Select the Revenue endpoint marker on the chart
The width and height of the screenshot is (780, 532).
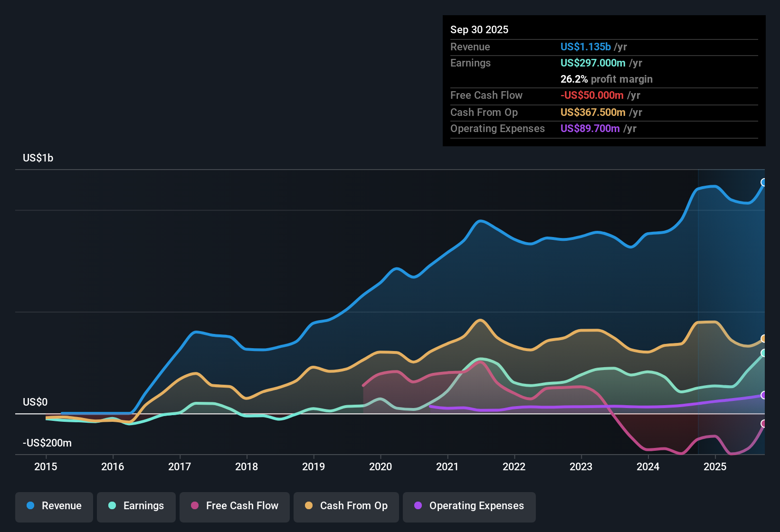[764, 182]
